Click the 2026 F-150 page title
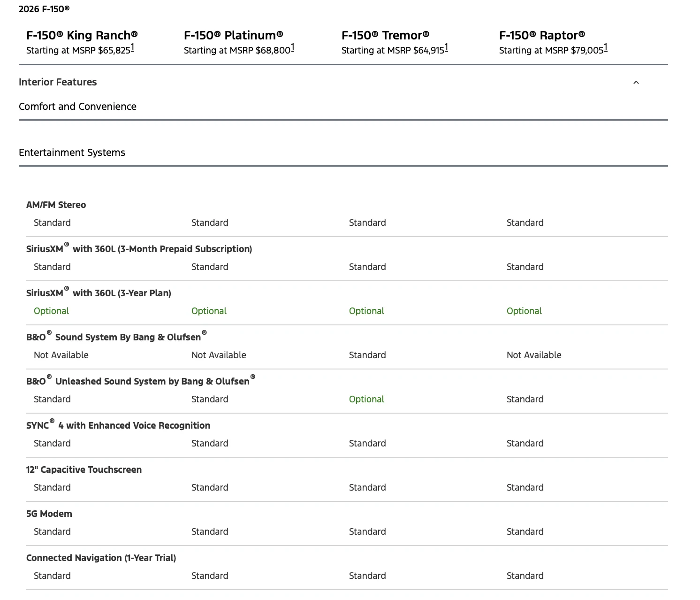 44,9
